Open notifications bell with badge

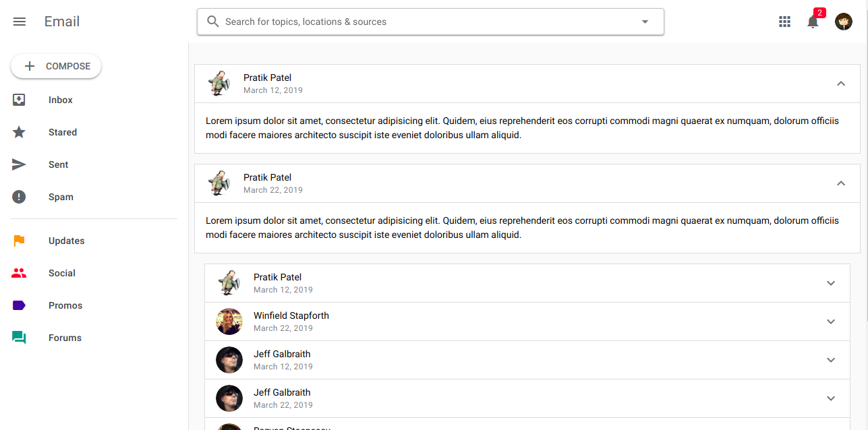(813, 22)
